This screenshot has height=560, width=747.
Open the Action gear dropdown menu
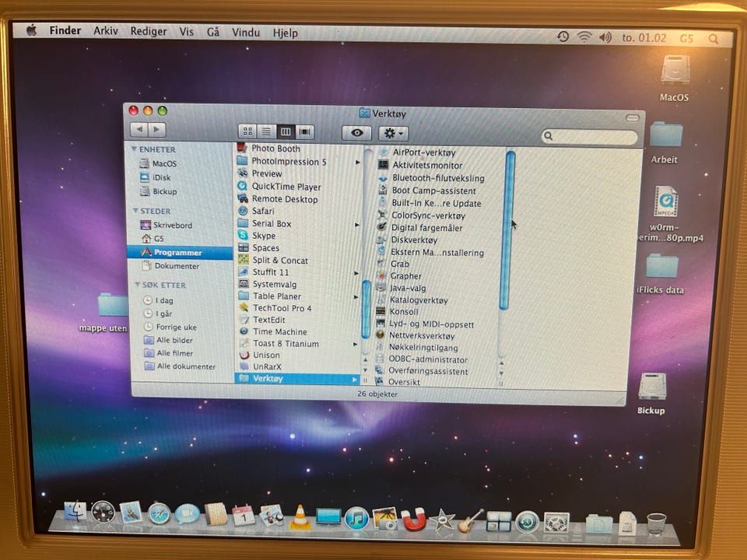point(393,133)
